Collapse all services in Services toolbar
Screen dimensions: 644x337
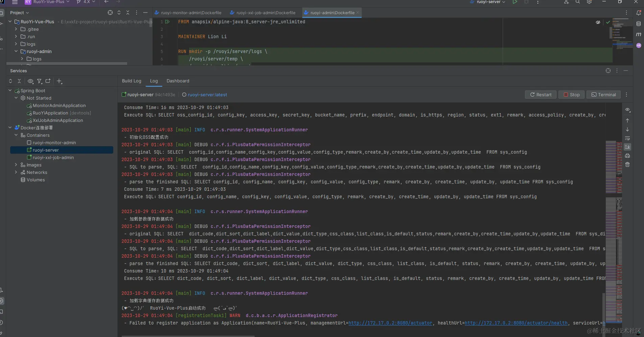pyautogui.click(x=19, y=81)
